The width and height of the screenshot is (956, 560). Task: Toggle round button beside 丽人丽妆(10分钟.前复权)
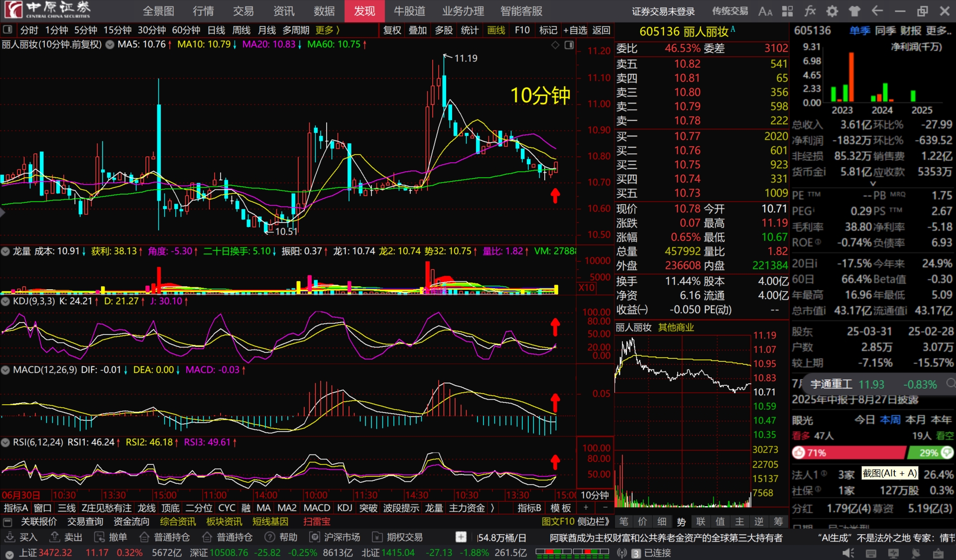click(110, 45)
